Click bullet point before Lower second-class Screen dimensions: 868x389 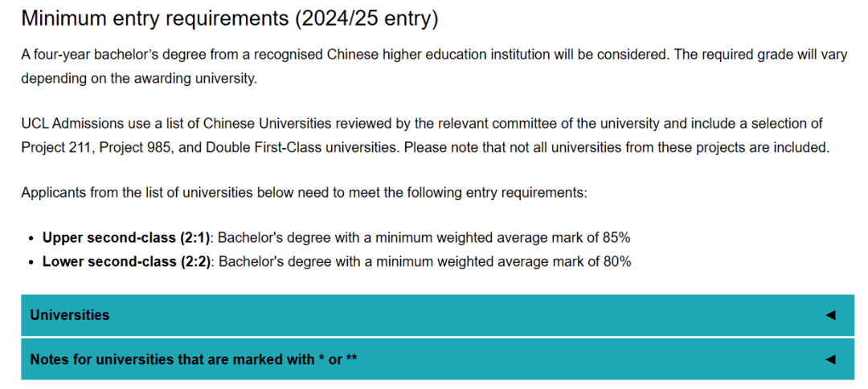pos(31,263)
